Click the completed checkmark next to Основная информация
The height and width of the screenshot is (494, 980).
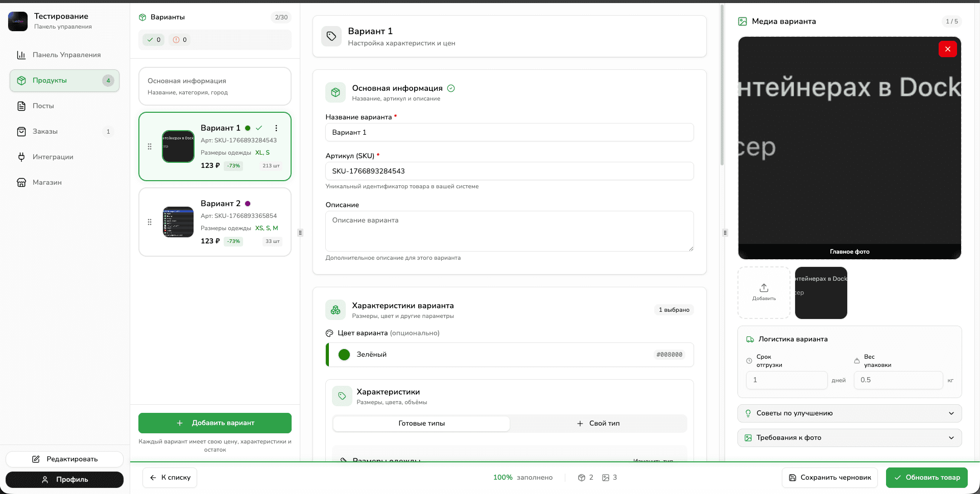click(451, 88)
